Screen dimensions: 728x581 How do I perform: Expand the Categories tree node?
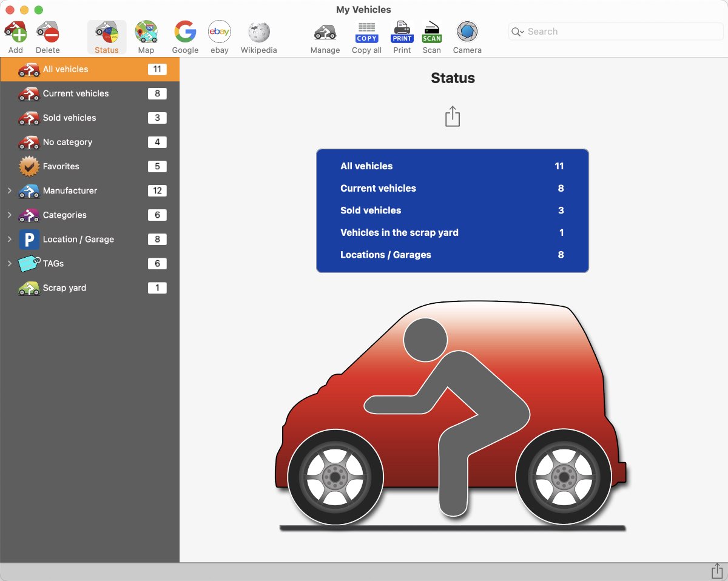pos(10,215)
